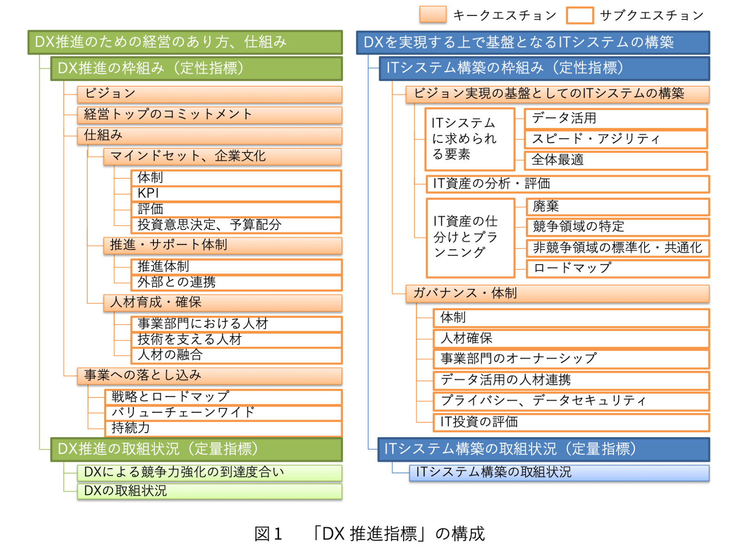This screenshot has width=741, height=560.
Task: Click the 'DXの取組状況' box
Action: click(x=209, y=491)
